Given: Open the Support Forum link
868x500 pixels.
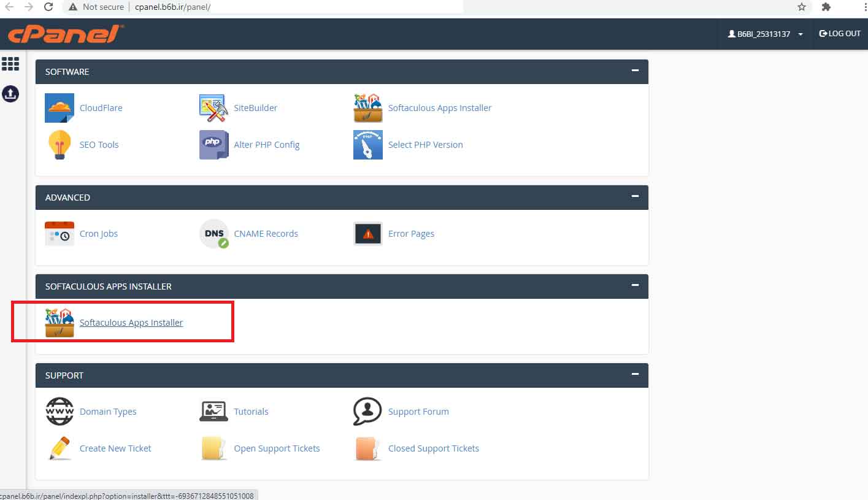Looking at the screenshot, I should [419, 412].
